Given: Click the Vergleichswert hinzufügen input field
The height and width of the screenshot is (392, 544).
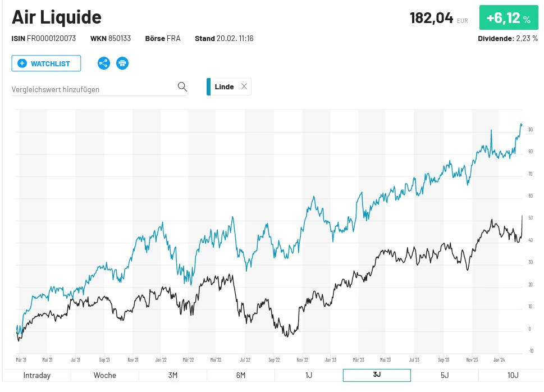Looking at the screenshot, I should pos(90,89).
